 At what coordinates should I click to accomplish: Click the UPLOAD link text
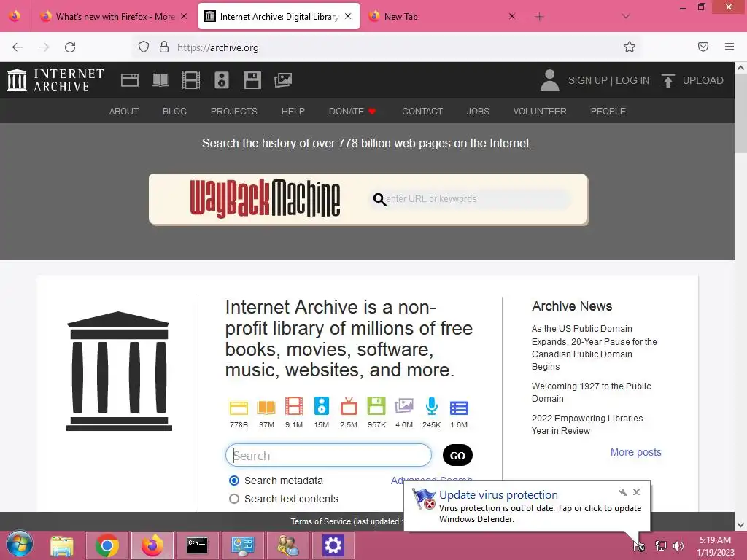tap(703, 80)
